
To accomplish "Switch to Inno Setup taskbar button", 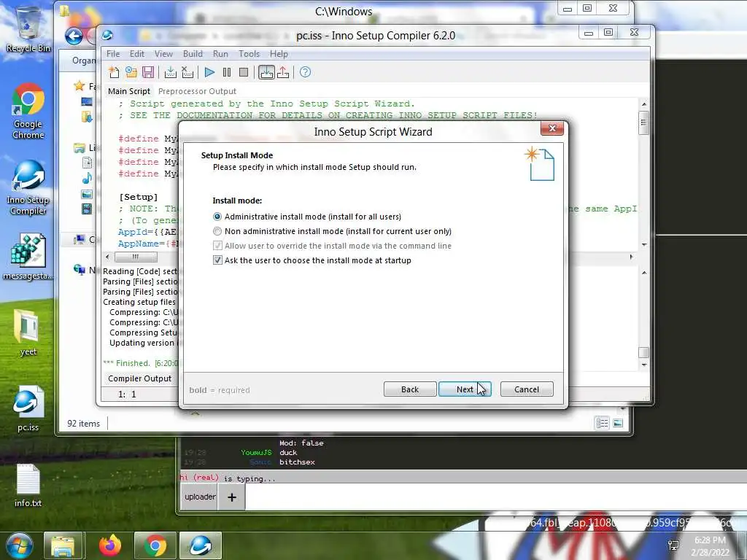I will point(201,545).
